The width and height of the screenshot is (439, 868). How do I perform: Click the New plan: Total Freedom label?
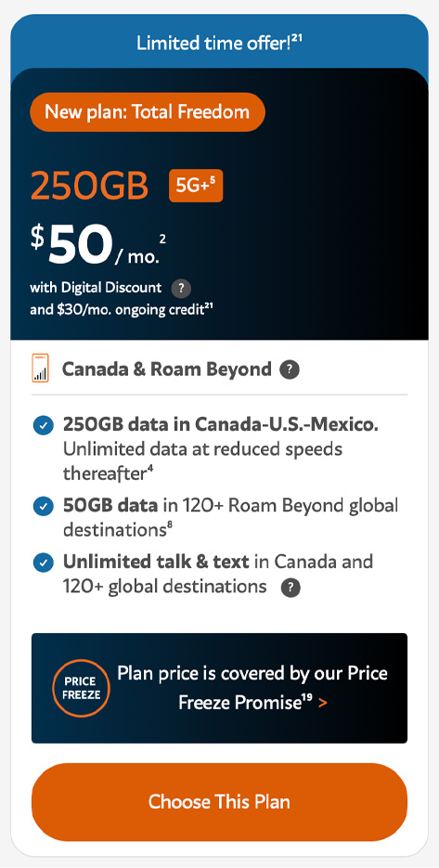[148, 112]
